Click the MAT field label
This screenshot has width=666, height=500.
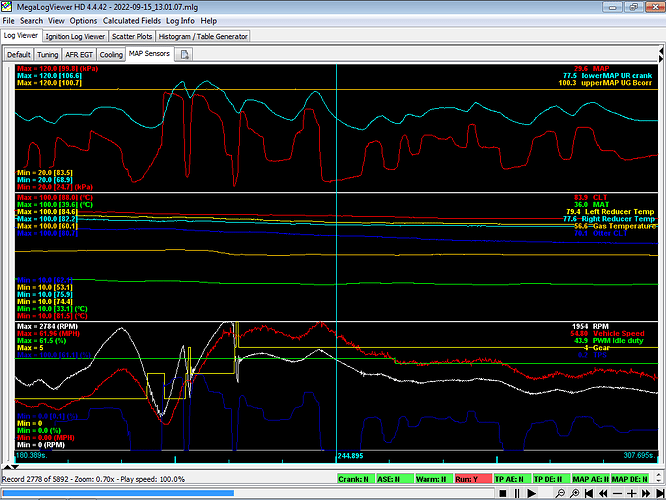(601, 205)
